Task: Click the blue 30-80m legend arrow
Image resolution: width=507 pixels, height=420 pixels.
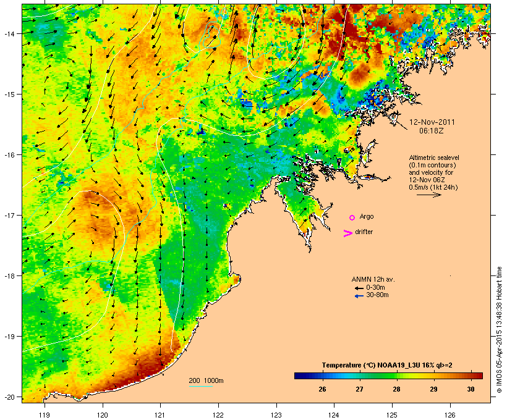Action: [359, 296]
